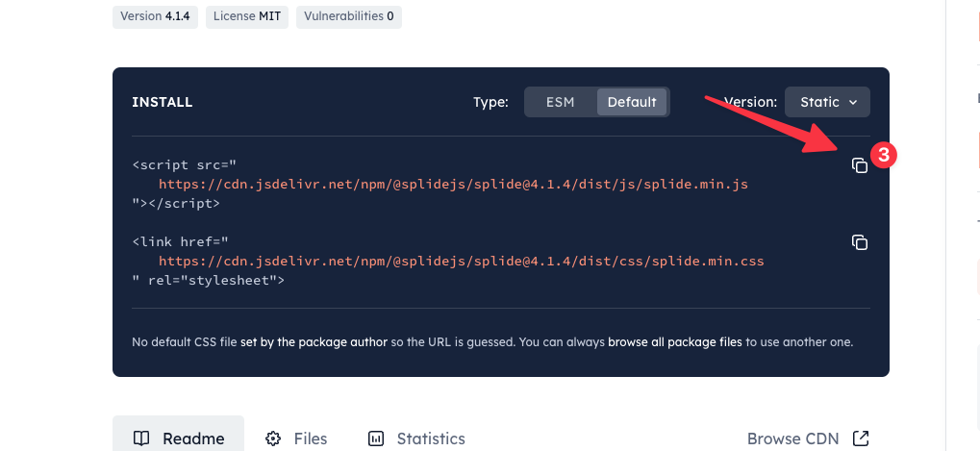
Task: Click the splide.min.css CDN URL
Action: click(x=462, y=262)
